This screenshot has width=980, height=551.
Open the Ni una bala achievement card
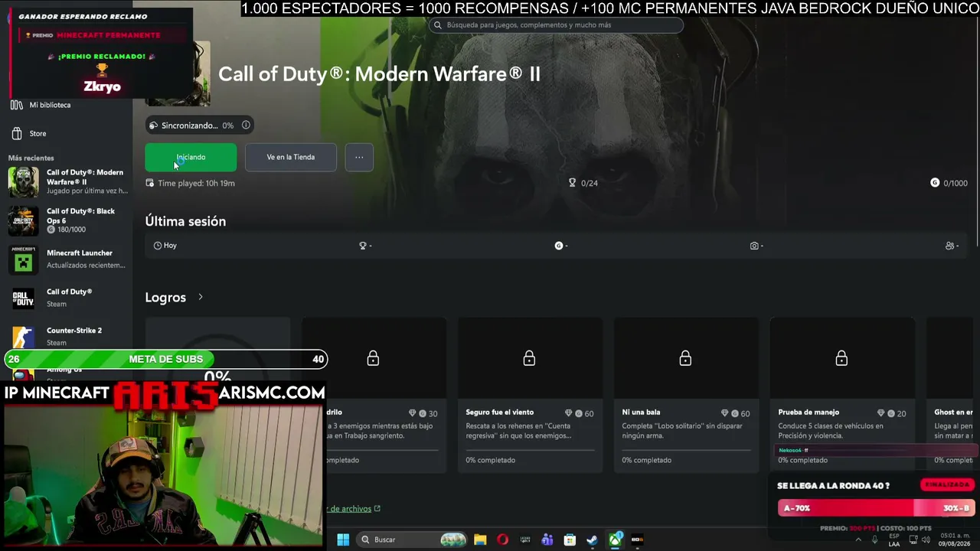(686, 395)
